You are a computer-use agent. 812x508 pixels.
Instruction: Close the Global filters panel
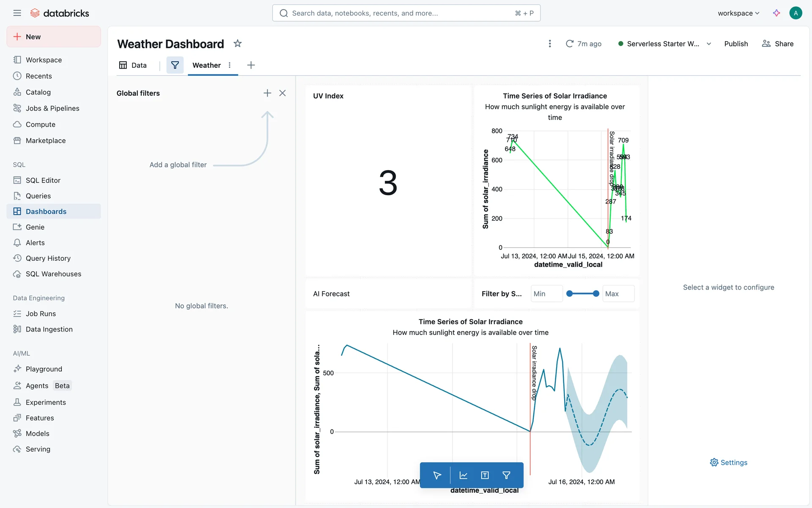coord(283,93)
